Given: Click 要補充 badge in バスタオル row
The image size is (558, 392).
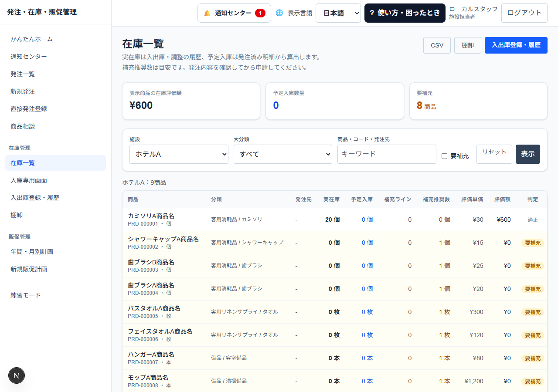Looking at the screenshot, I should [533, 312].
